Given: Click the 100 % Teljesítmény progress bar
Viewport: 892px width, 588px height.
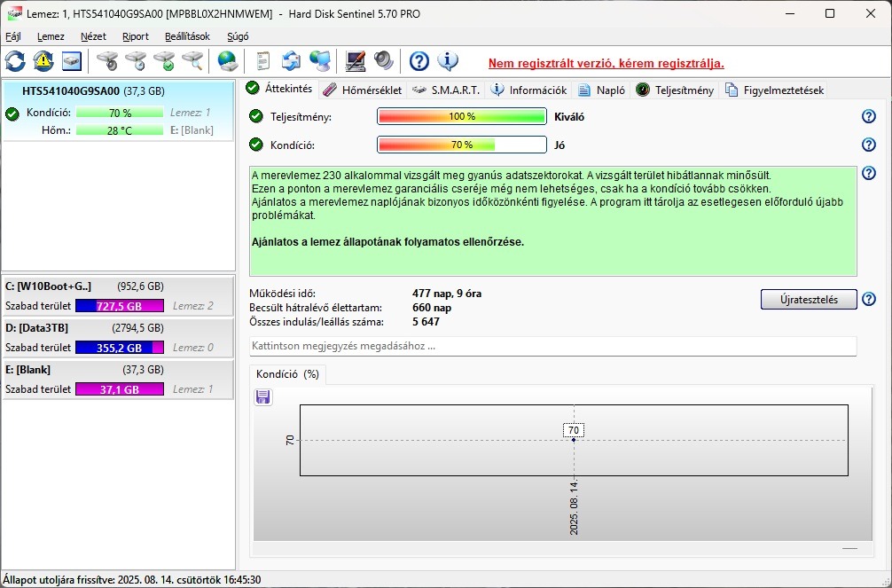Looking at the screenshot, I should pos(461,116).
